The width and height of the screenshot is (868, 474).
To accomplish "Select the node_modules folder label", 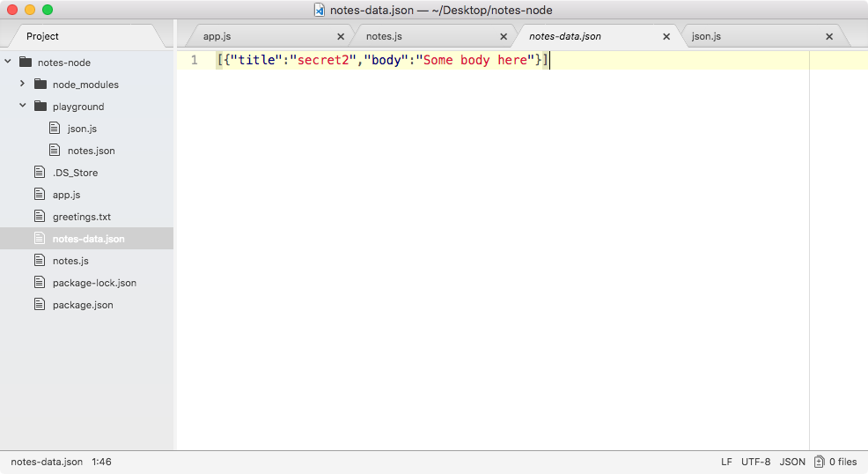I will pyautogui.click(x=85, y=85).
